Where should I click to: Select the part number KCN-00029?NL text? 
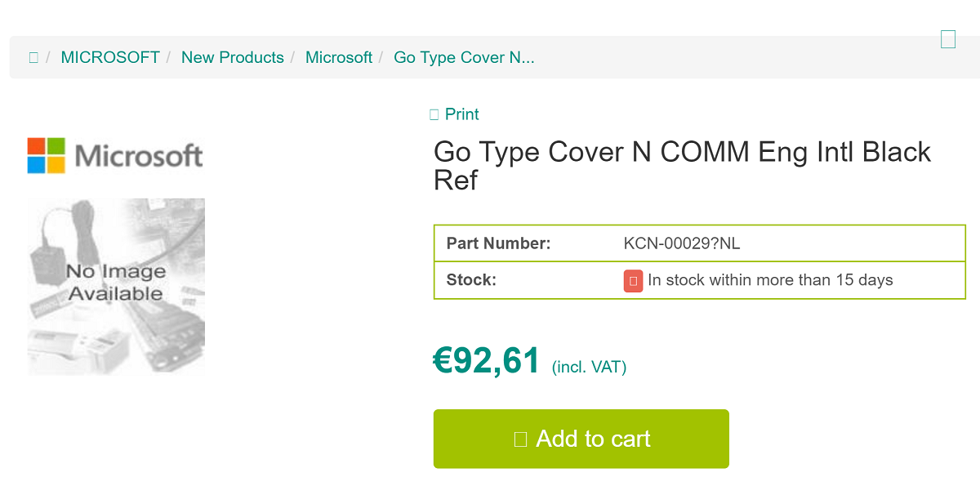click(682, 243)
